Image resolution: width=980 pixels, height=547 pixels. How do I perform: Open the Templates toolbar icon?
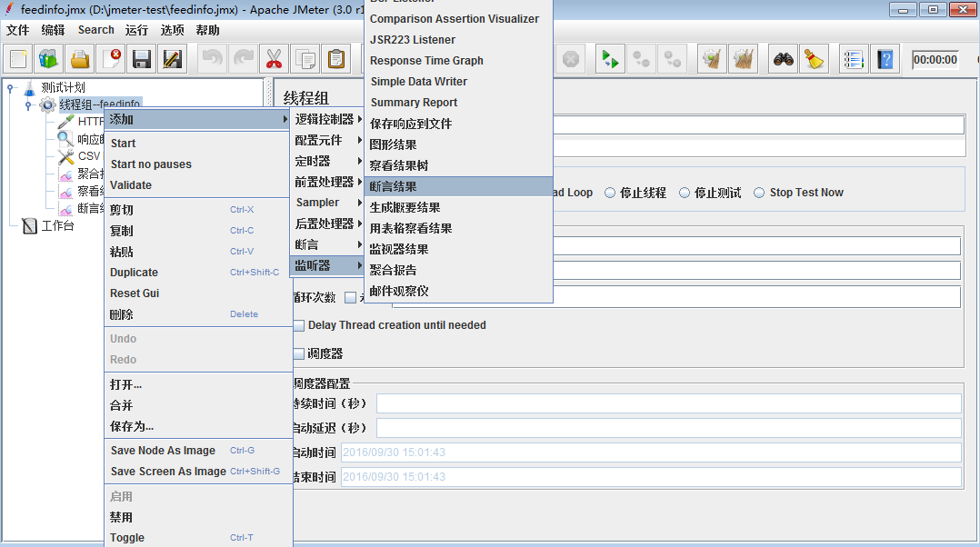tap(49, 60)
